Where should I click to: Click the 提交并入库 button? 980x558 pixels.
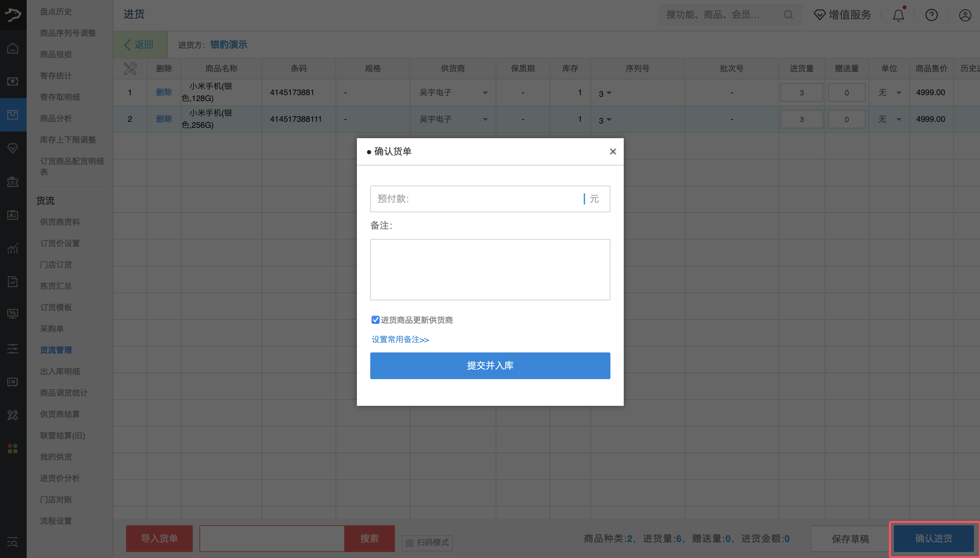pos(490,366)
